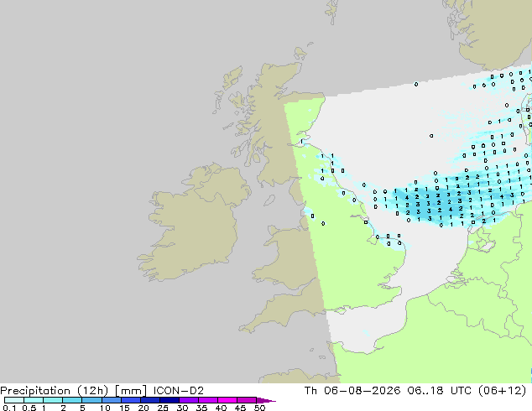The height and width of the screenshot is (411, 532).
Task: Select the 15–20 mm legend color swatch
Action: pos(130,400)
